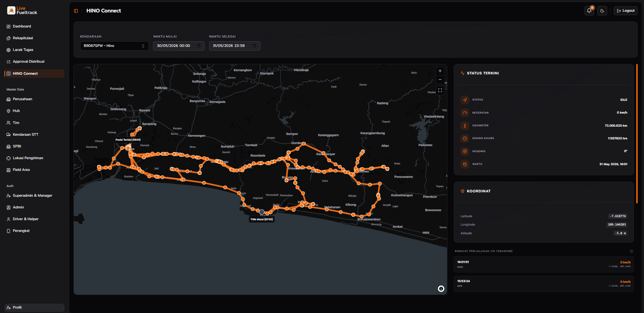Click the Logout button
The height and width of the screenshot is (313, 644).
(x=626, y=11)
